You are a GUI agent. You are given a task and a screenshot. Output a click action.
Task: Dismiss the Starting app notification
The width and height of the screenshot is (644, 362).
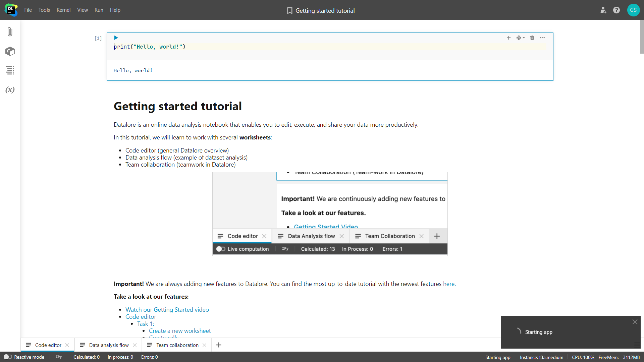[635, 322]
